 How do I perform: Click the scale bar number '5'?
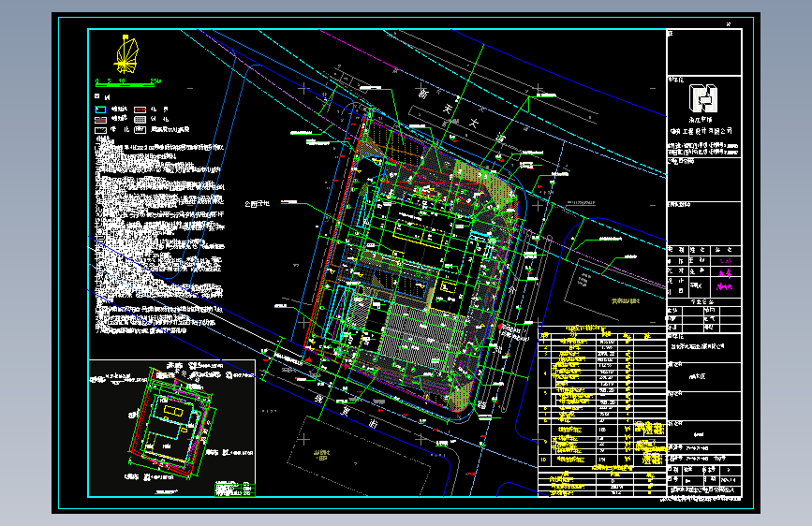(x=109, y=80)
